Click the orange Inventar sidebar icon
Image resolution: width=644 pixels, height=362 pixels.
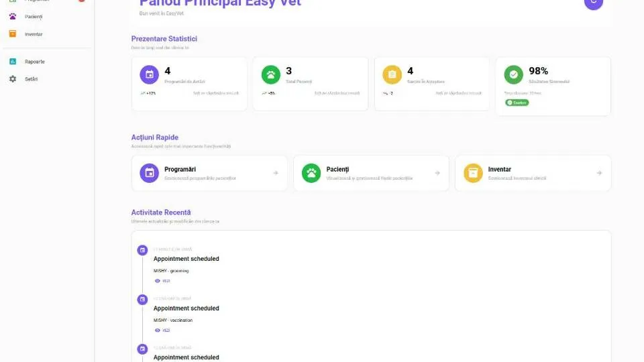pos(13,34)
